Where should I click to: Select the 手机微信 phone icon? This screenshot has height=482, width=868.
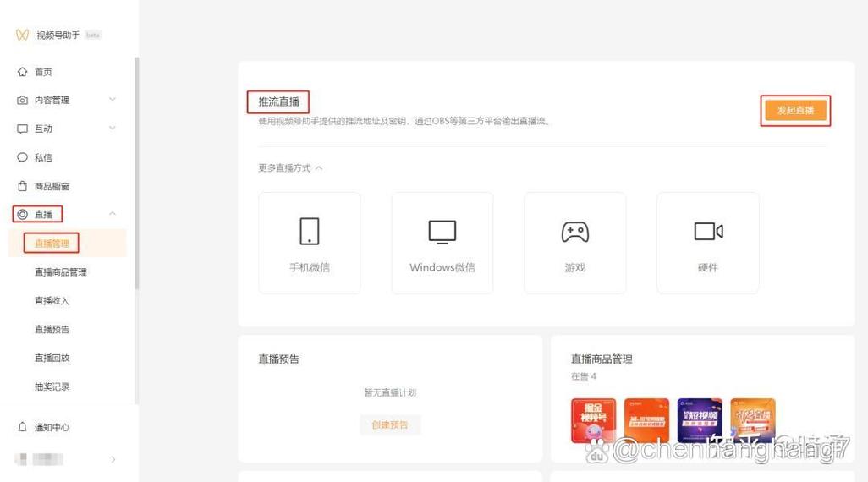(x=310, y=231)
